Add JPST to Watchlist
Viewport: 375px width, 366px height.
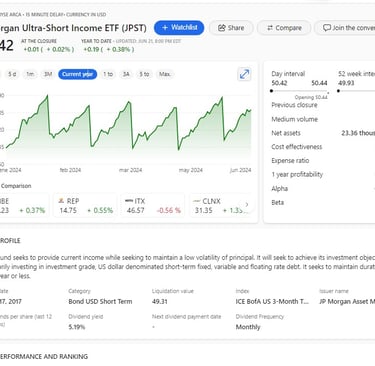point(179,28)
